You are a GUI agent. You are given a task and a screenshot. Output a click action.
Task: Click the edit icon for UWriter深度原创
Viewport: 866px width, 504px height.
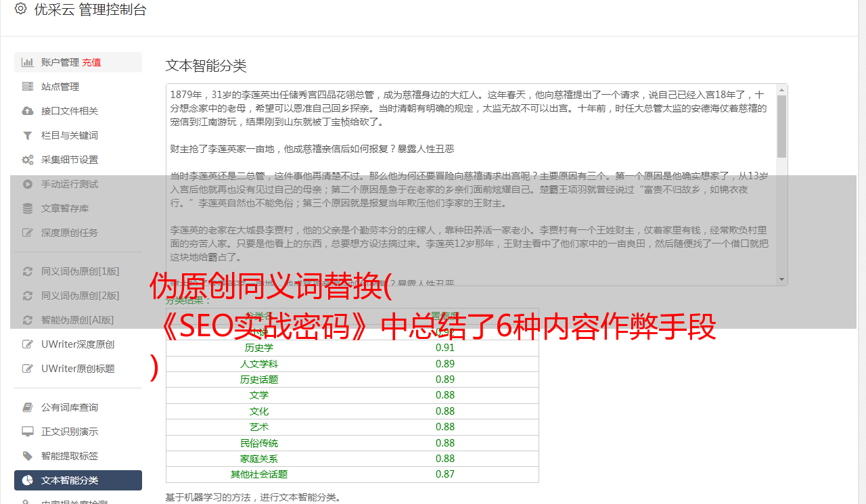coord(28,344)
